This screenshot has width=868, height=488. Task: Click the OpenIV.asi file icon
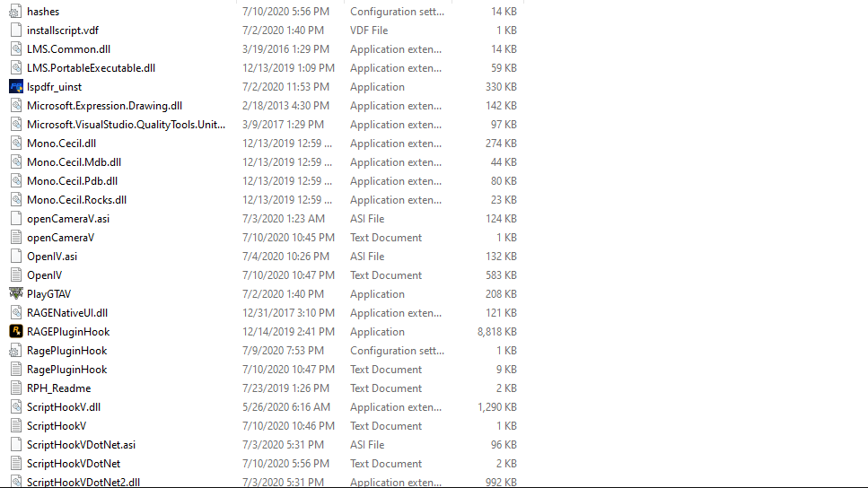[15, 257]
